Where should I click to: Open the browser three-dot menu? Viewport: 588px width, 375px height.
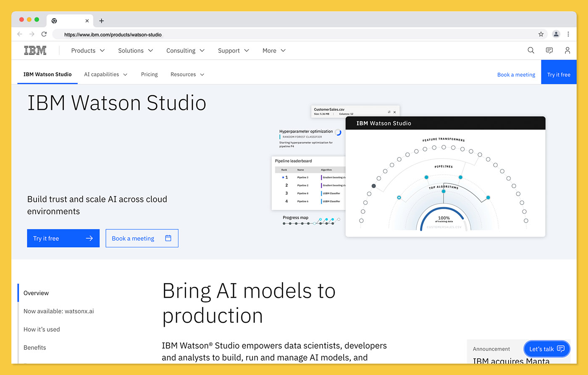point(568,34)
